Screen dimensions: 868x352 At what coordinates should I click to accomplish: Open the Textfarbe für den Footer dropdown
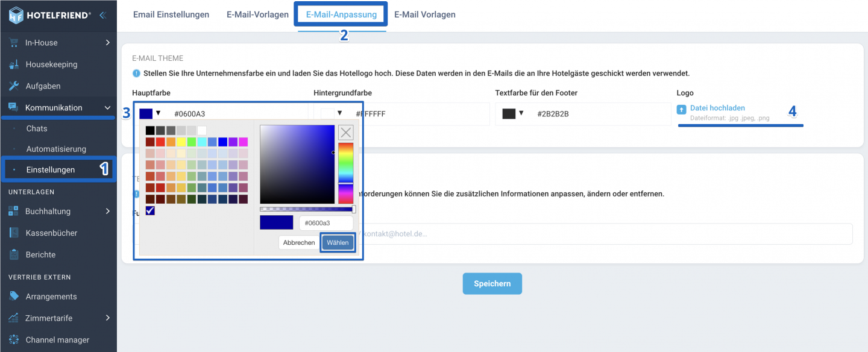[521, 113]
